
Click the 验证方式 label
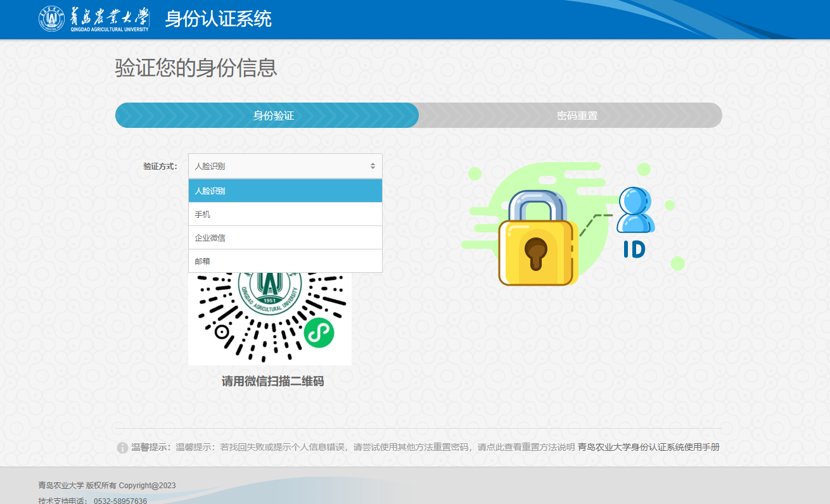click(x=160, y=167)
